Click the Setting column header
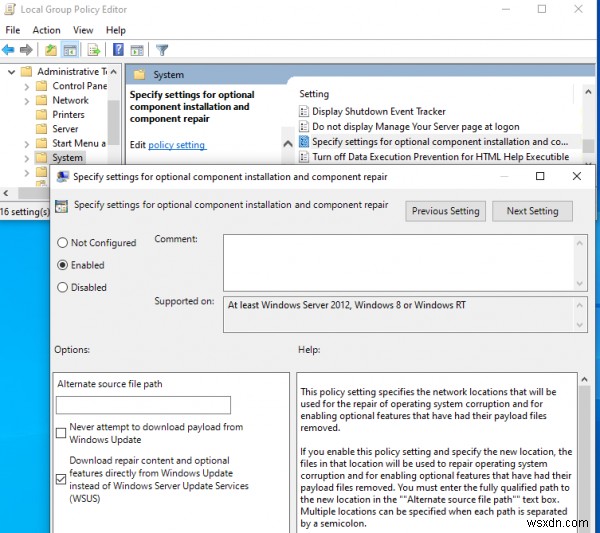Screen dimensions: 600x533 [x=314, y=94]
